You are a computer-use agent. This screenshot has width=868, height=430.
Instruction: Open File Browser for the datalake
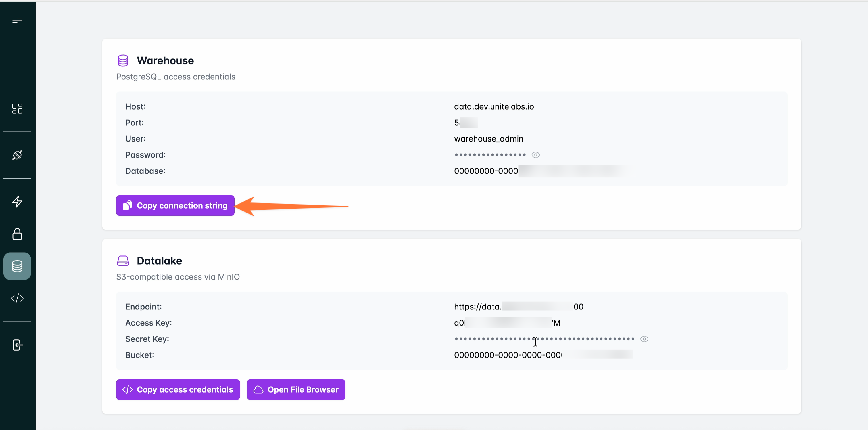coord(296,389)
